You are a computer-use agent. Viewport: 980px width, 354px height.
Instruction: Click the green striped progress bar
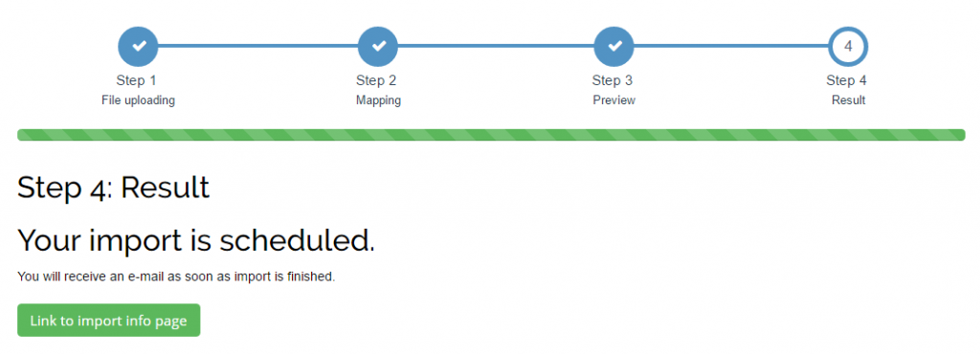[x=491, y=135]
